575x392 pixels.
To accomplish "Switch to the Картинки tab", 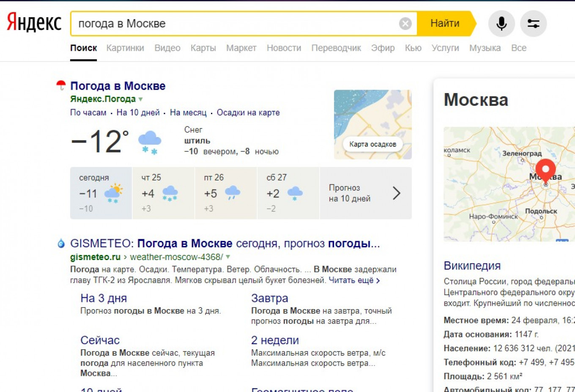I will click(x=125, y=48).
